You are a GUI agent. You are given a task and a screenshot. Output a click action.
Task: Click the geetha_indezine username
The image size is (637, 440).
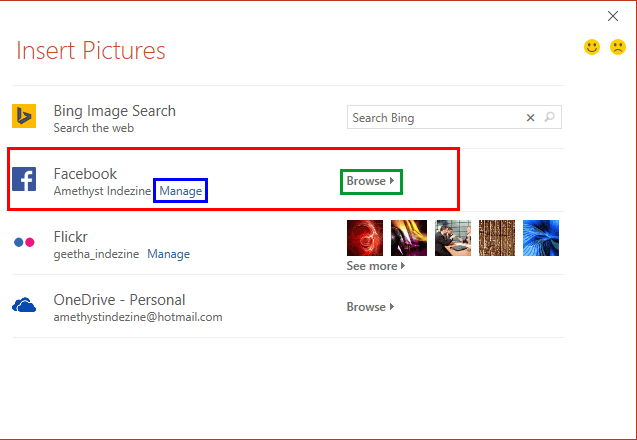tap(96, 254)
